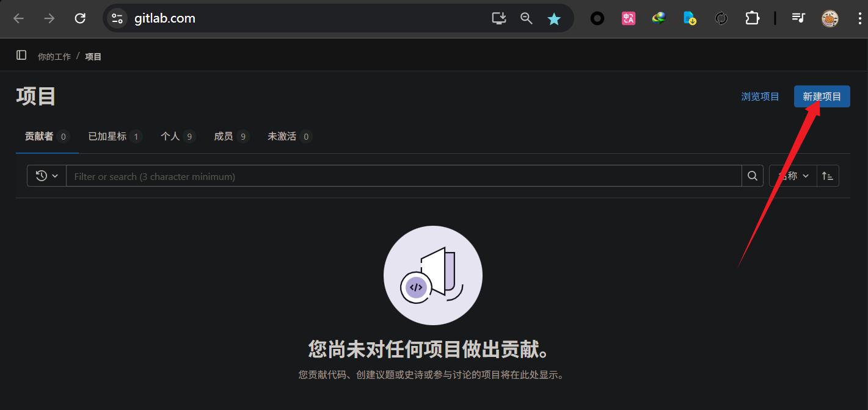Open the Chrome profile avatar

[830, 18]
